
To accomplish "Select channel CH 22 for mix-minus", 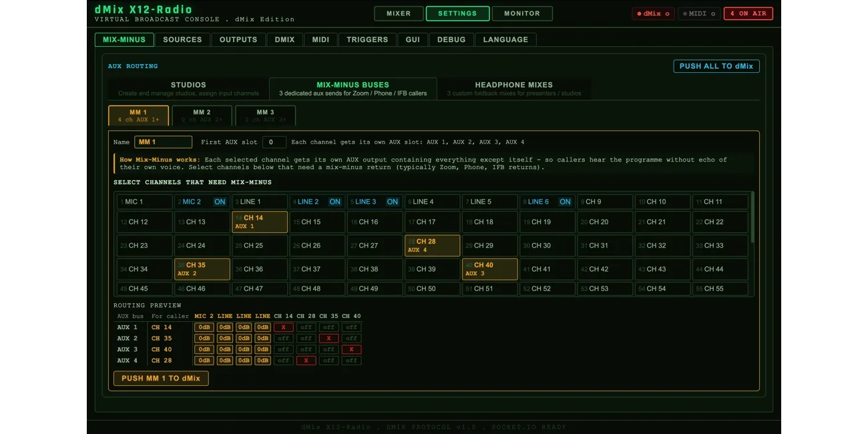I will coord(720,222).
